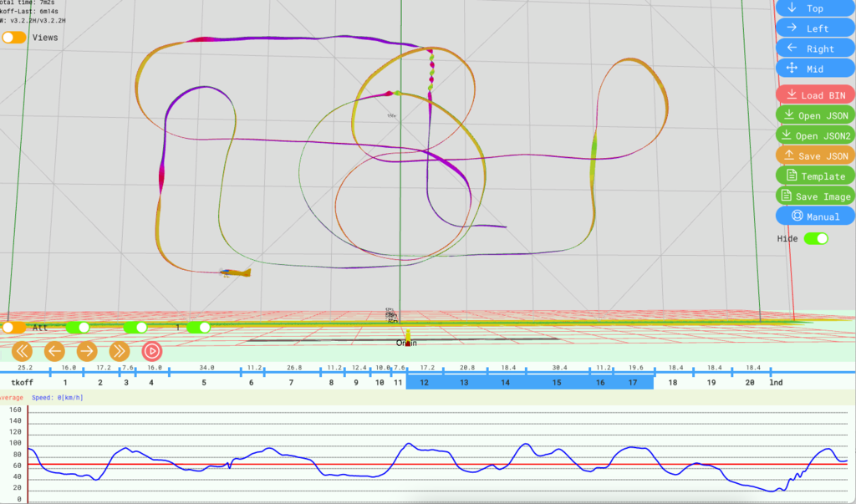Click the Save Image button
This screenshot has width=856, height=504.
coord(815,196)
